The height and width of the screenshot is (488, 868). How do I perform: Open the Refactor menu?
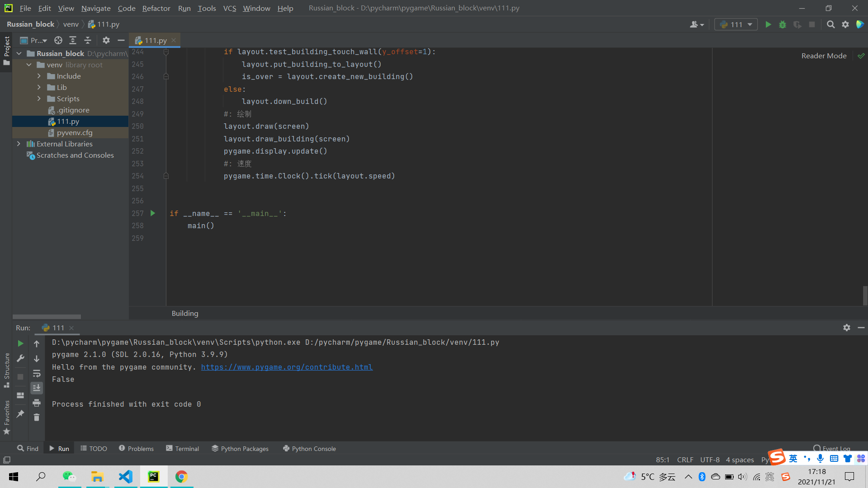156,8
